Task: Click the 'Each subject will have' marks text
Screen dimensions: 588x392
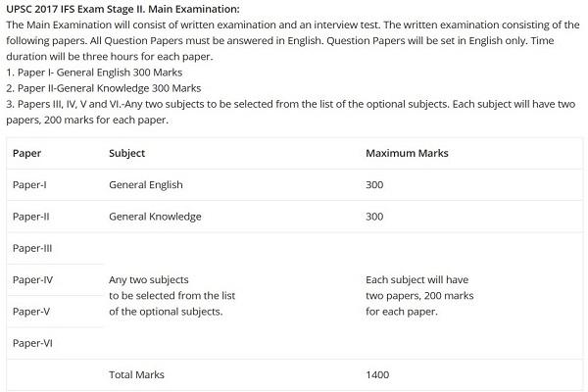Action: [x=417, y=280]
